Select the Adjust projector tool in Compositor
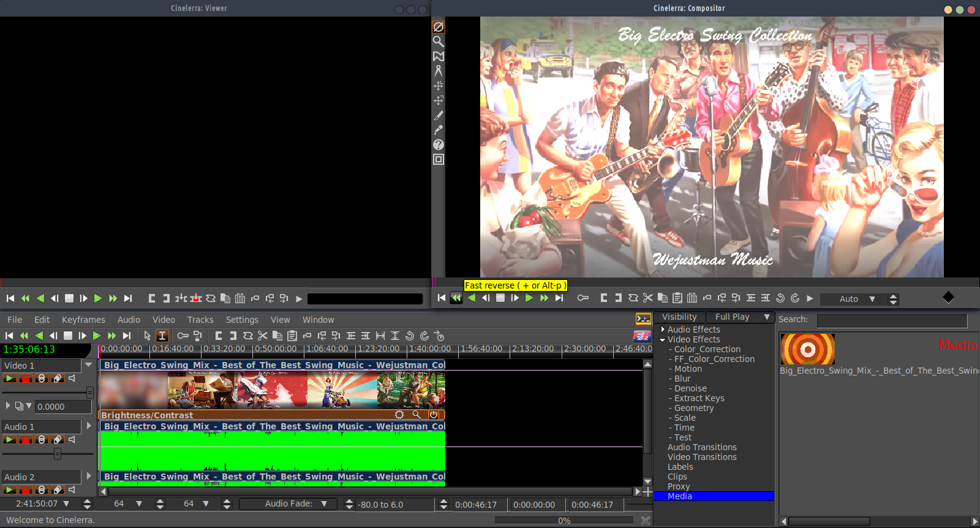Image resolution: width=980 pixels, height=528 pixels. [x=439, y=100]
